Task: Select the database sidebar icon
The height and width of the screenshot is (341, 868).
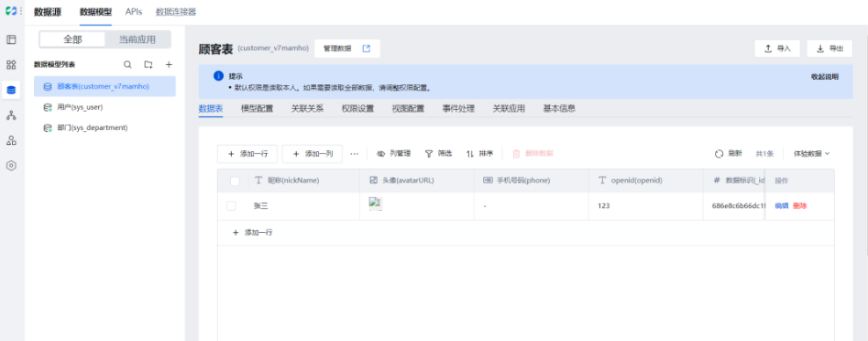Action: pos(11,90)
